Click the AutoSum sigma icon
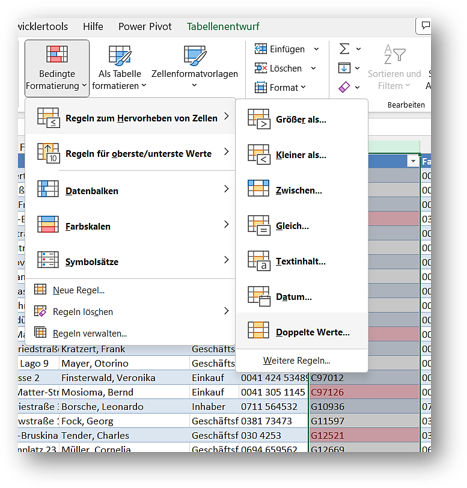Screen dimensions: 467x488 coord(344,49)
